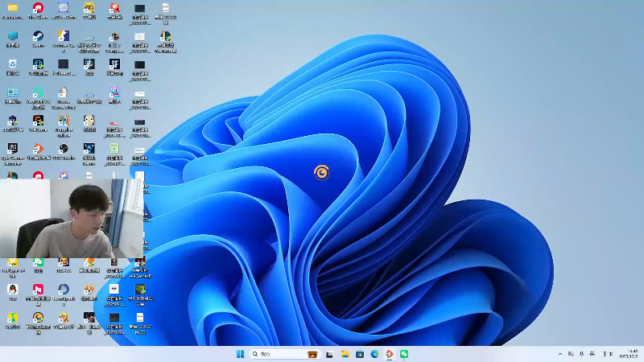Open File Explorer from the taskbar
The width and height of the screenshot is (644, 362).
(345, 354)
